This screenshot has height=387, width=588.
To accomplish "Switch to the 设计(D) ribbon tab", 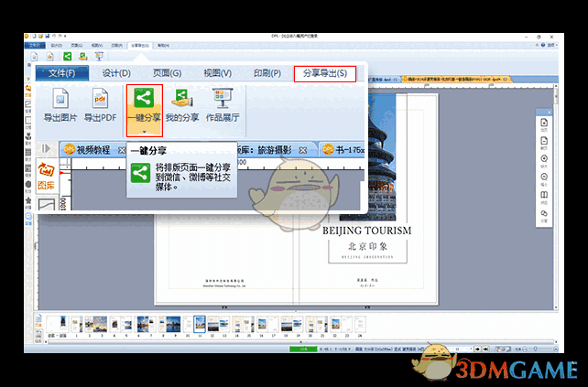I will 115,73.
